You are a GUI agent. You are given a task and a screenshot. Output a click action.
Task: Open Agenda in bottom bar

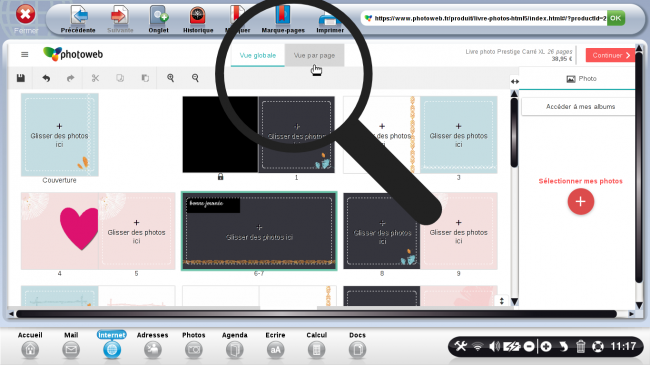[x=235, y=344]
